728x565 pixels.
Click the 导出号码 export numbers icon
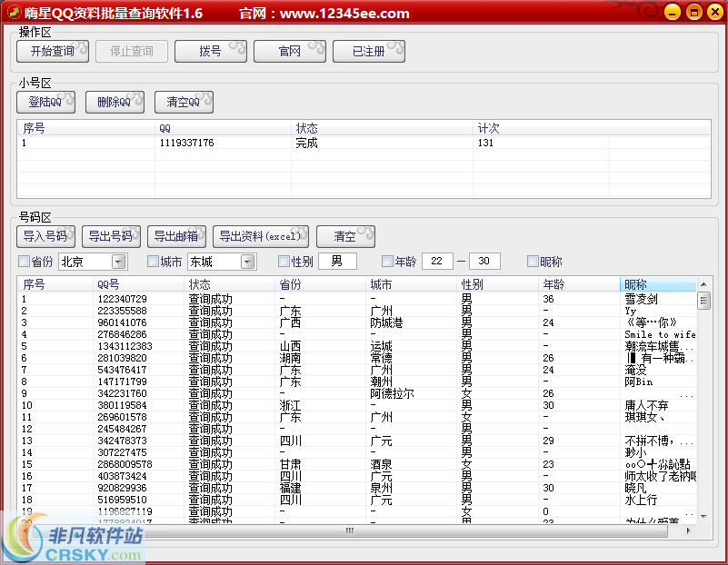click(x=111, y=236)
